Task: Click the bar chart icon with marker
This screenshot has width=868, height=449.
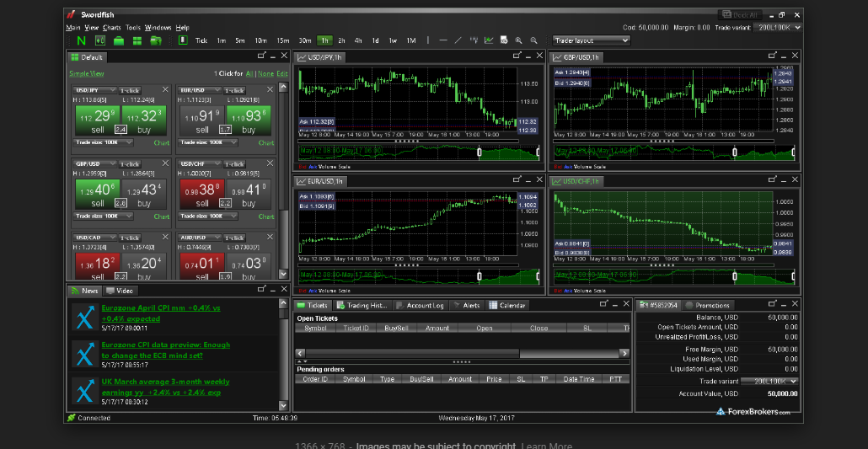Action: click(474, 40)
